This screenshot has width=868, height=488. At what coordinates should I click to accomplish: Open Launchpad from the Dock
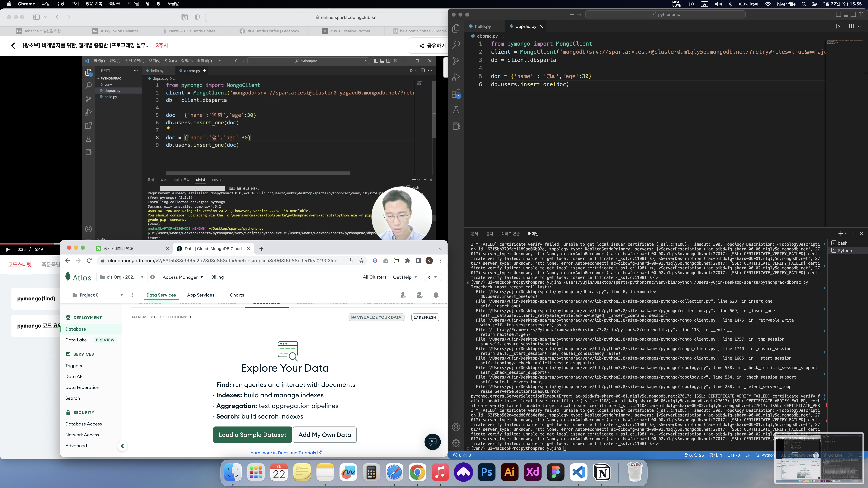[256, 472]
